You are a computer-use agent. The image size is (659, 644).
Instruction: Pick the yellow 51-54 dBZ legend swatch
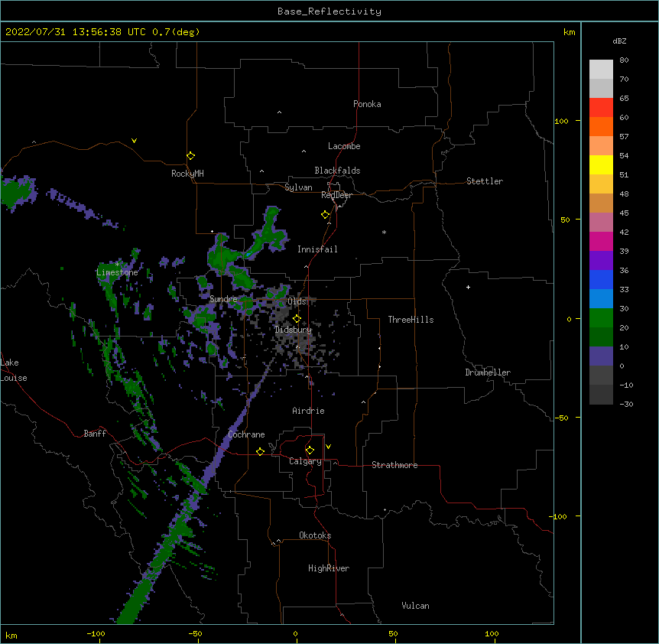pyautogui.click(x=601, y=164)
